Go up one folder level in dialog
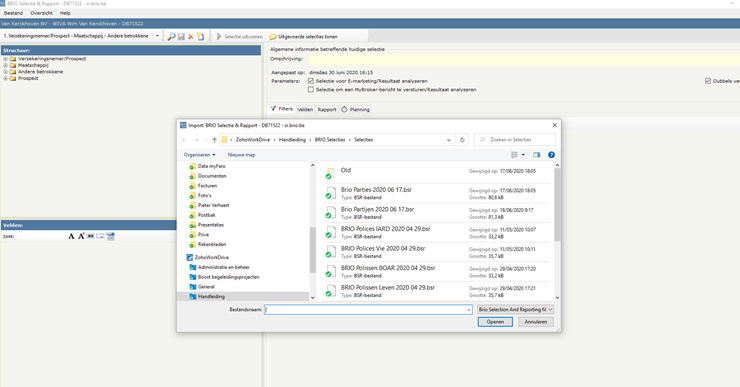Image resolution: width=740 pixels, height=387 pixels. click(x=214, y=140)
